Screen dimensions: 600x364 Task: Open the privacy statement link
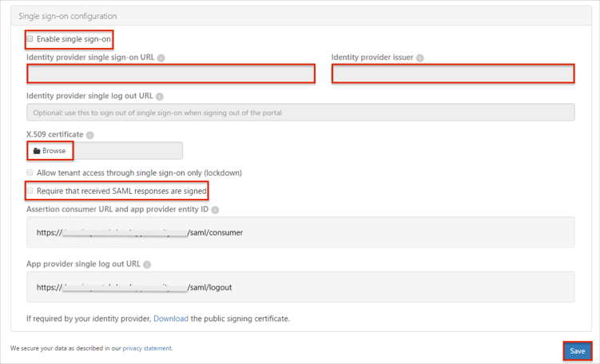pyautogui.click(x=147, y=348)
